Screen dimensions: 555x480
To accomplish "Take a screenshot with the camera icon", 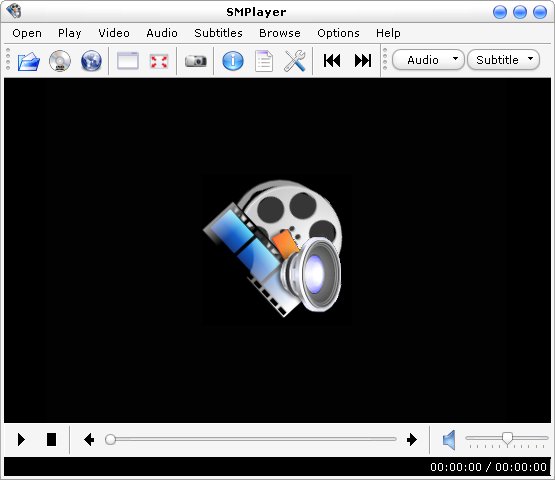I will click(196, 61).
